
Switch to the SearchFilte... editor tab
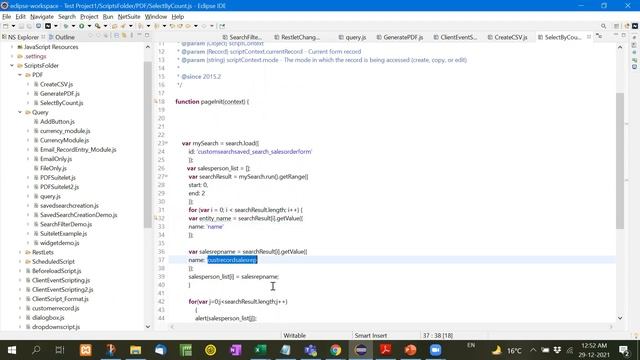click(x=242, y=37)
